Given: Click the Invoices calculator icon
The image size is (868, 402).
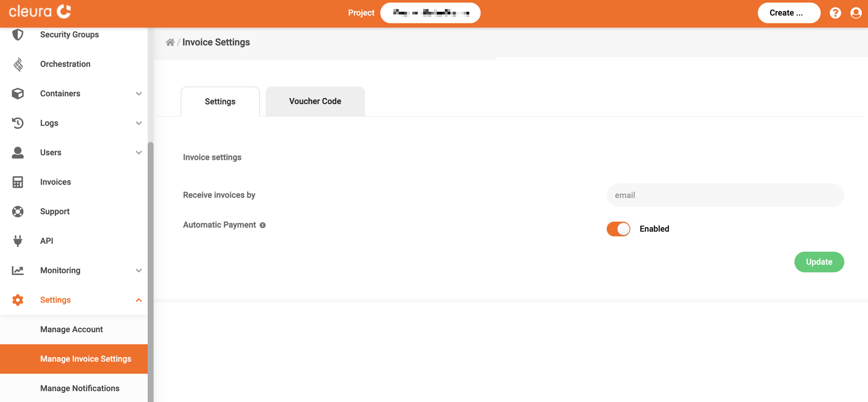Looking at the screenshot, I should pyautogui.click(x=18, y=182).
